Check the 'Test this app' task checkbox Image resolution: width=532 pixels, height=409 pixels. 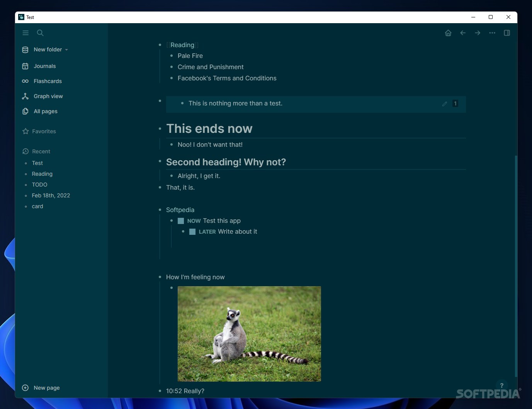tap(181, 221)
